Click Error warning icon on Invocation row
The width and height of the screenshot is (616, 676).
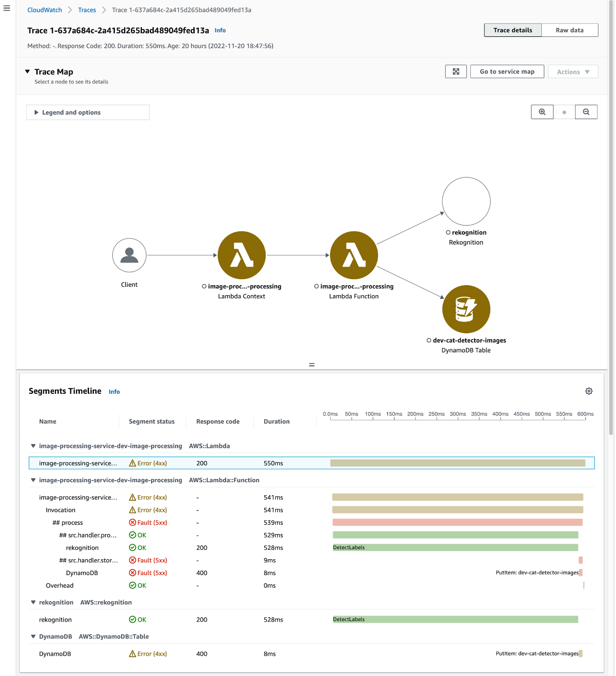133,510
